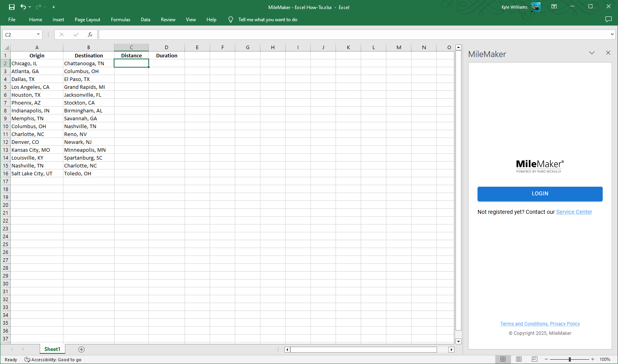Click horizontal scrollbar left arrow
Screen dimensions: 618x364
click(288, 349)
